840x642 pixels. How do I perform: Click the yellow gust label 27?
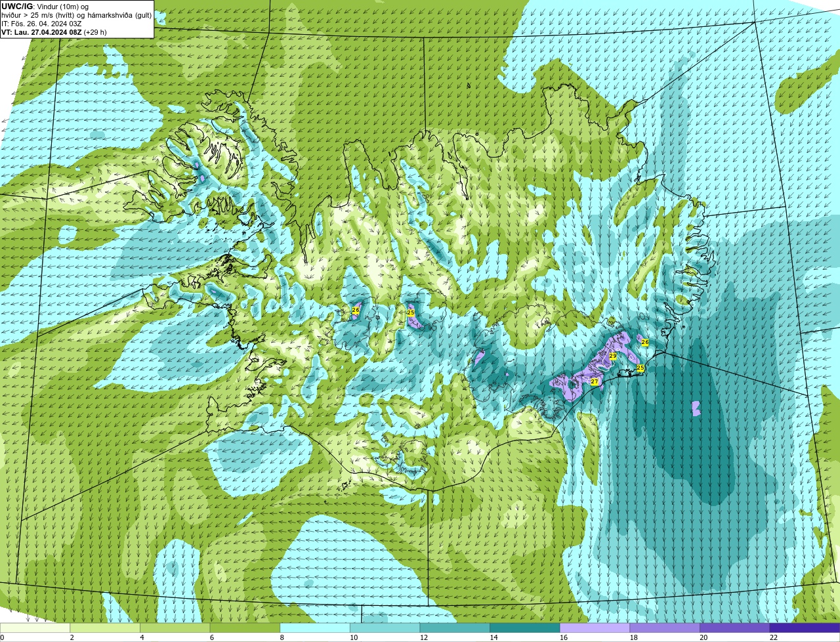[595, 381]
